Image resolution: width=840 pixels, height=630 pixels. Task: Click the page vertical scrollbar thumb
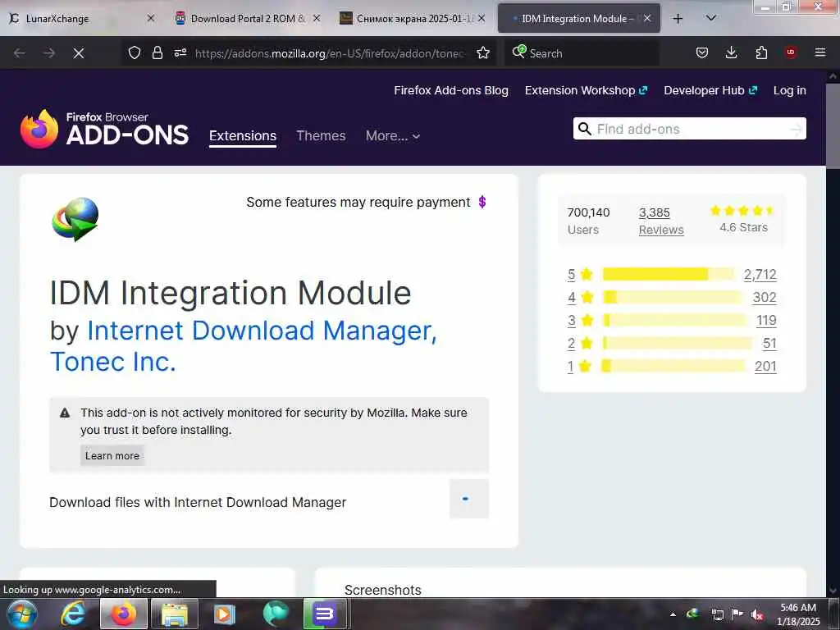click(x=833, y=126)
